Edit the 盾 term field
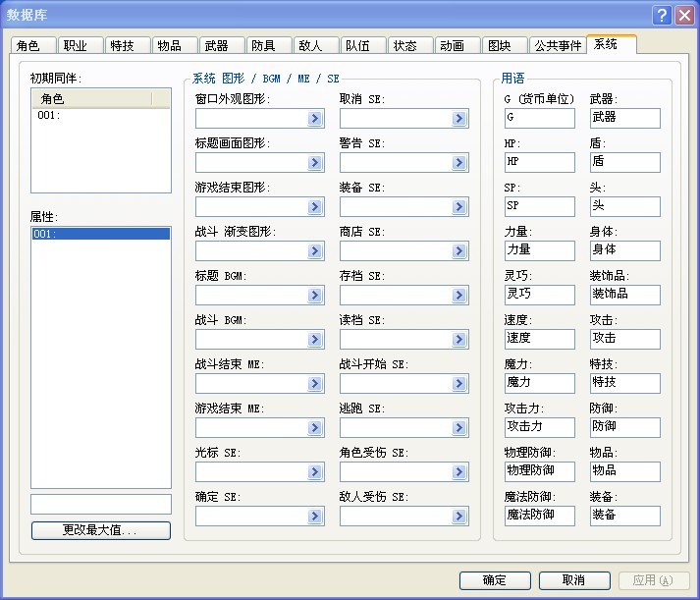 [625, 162]
